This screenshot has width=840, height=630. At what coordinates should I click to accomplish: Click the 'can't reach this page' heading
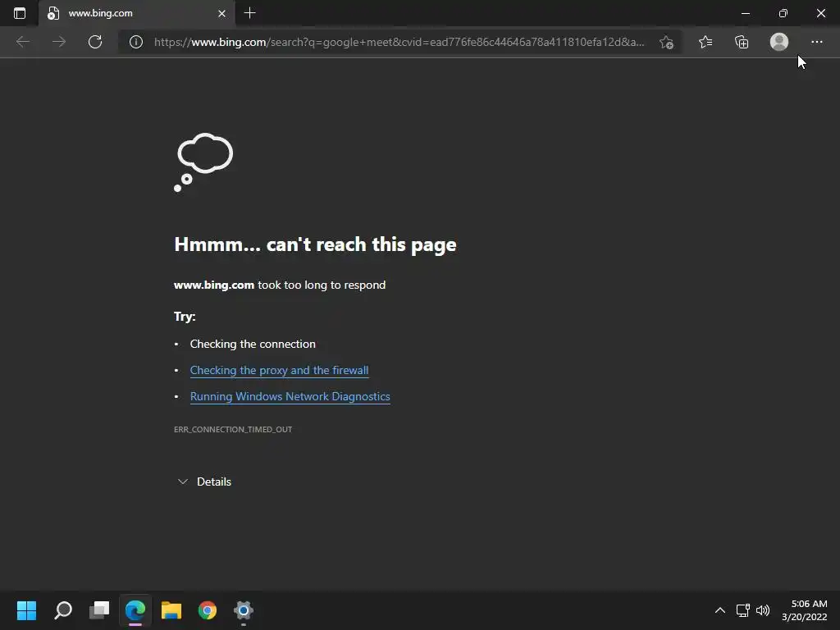pos(315,244)
